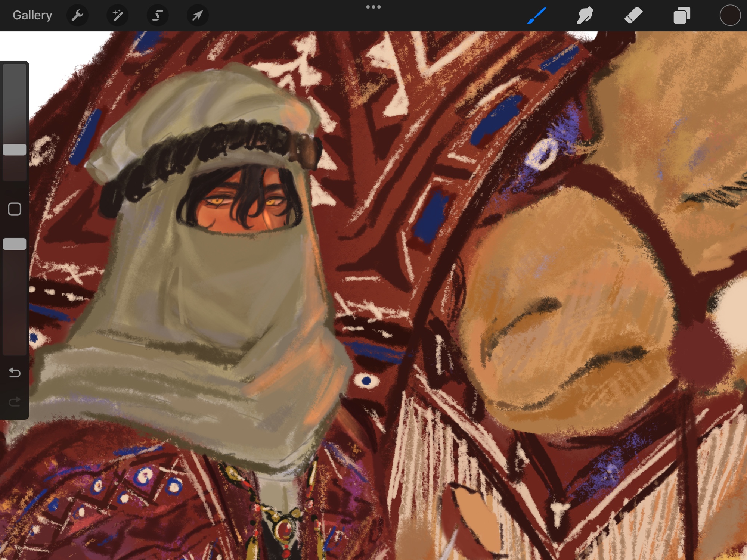Open the active color picker circle
The height and width of the screenshot is (560, 747).
[x=730, y=15]
